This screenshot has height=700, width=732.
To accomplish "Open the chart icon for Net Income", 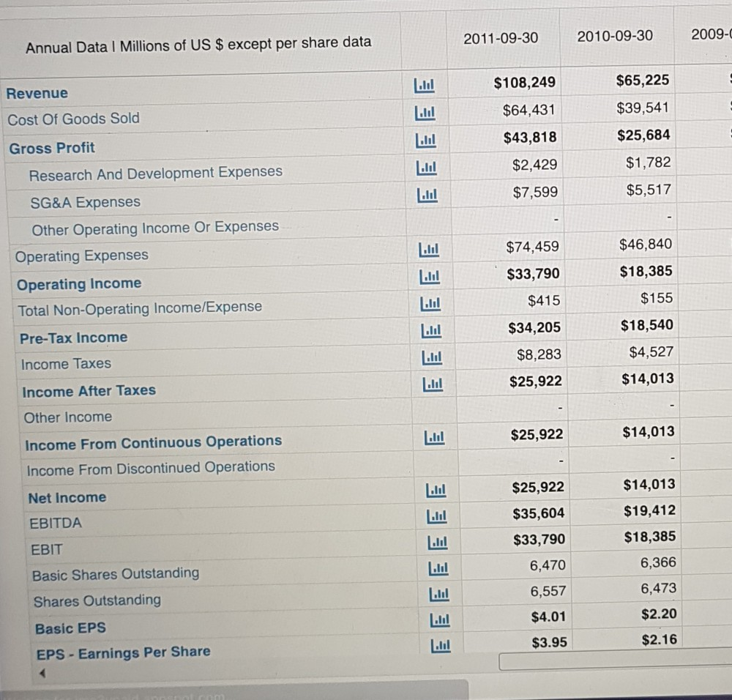I will (x=436, y=491).
